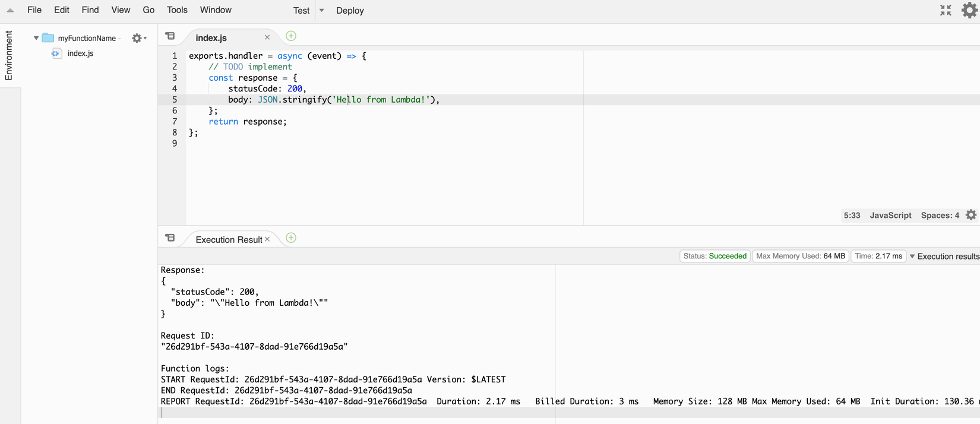Open the execution pane tab list icon
The width and height of the screenshot is (980, 424).
(170, 238)
